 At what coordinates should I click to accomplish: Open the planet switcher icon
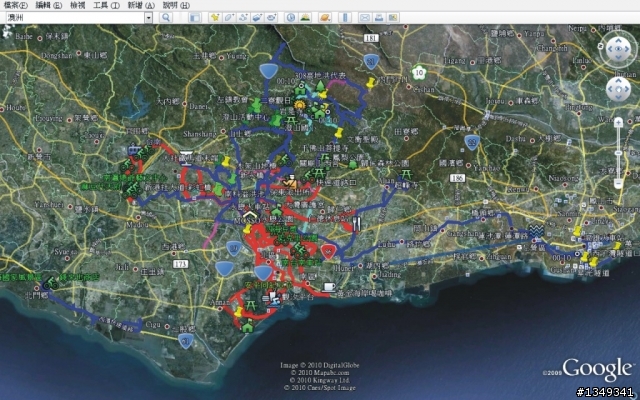[325, 17]
